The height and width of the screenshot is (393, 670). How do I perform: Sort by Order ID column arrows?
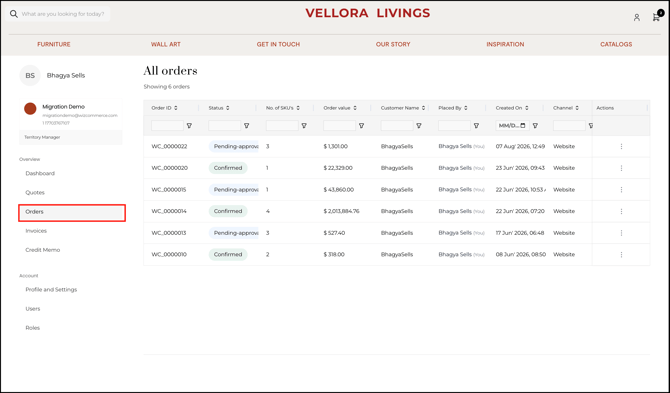[x=176, y=108]
